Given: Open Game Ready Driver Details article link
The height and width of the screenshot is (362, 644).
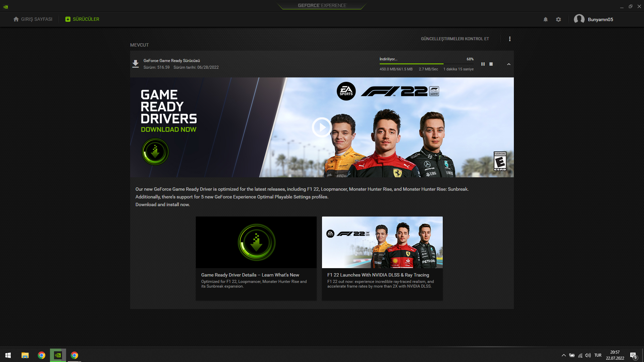Looking at the screenshot, I should tap(250, 275).
